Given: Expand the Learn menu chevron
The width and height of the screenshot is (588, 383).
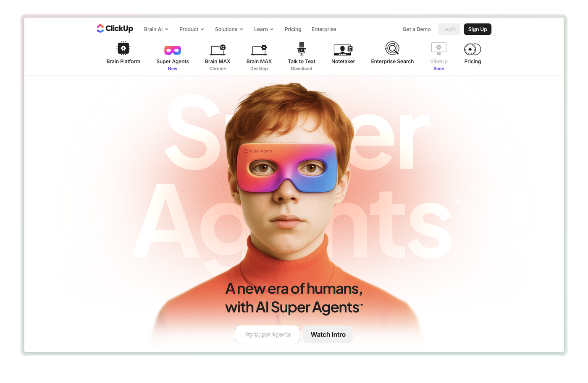Looking at the screenshot, I should (x=272, y=29).
